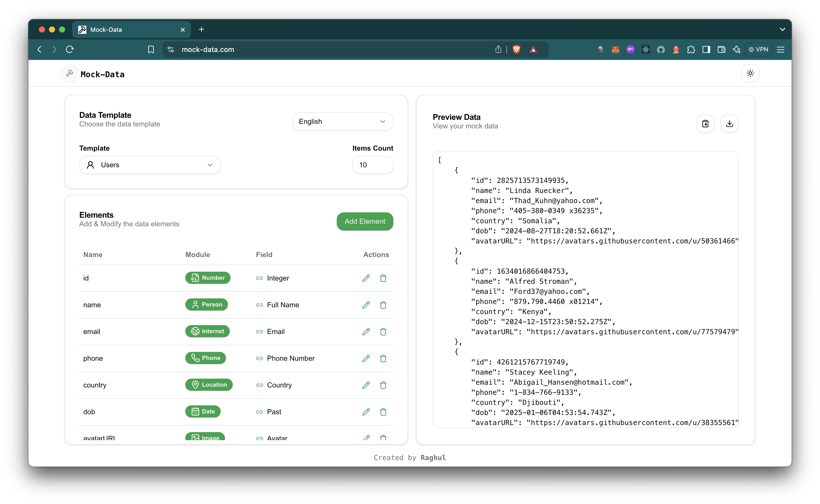Click the Brave Rewards triangle icon
820x504 pixels.
pyautogui.click(x=533, y=49)
